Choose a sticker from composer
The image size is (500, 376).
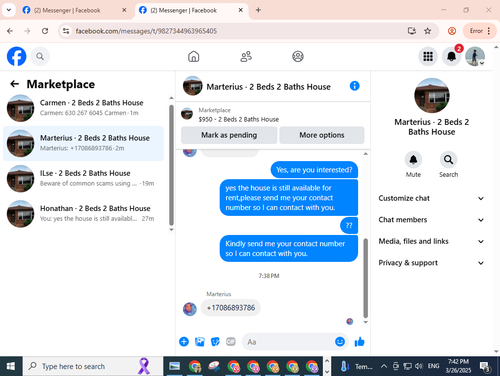(215, 342)
